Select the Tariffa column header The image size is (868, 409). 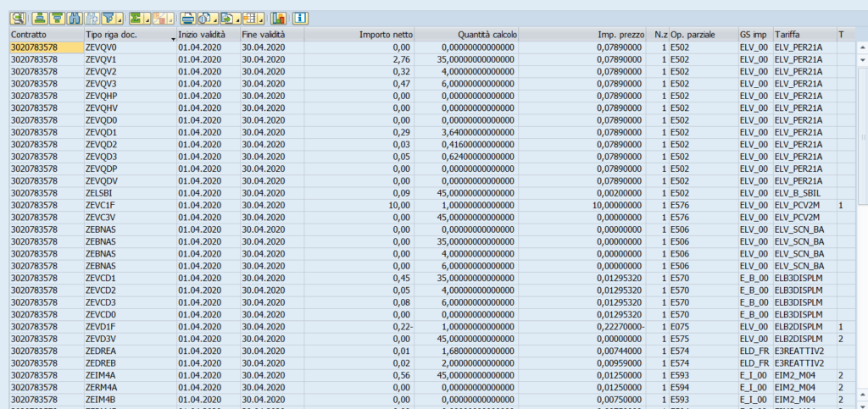pyautogui.click(x=804, y=34)
